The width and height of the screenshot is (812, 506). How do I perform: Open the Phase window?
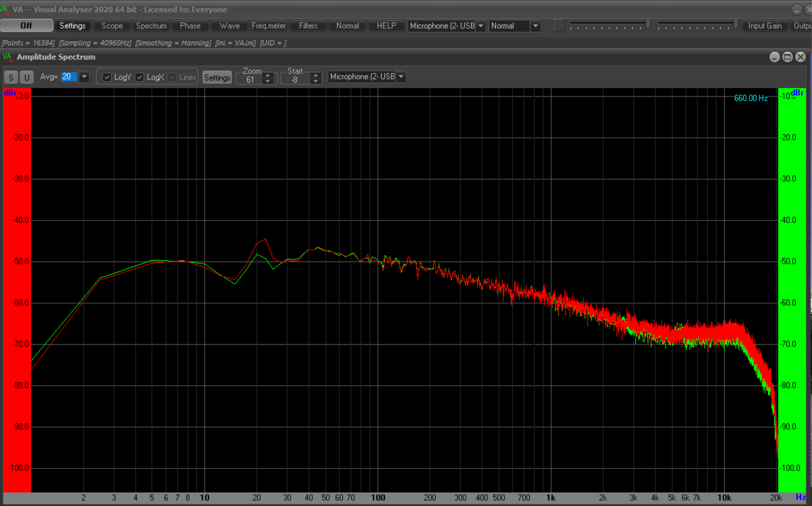tap(190, 25)
